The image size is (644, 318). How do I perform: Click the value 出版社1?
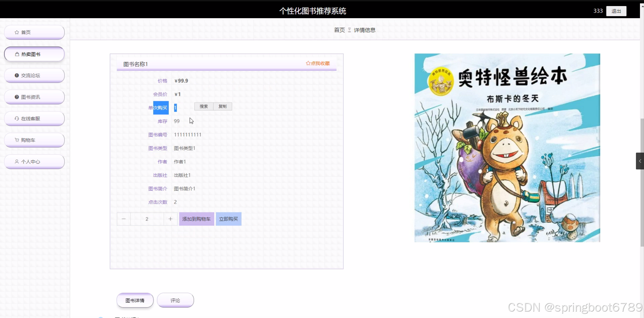[182, 175]
